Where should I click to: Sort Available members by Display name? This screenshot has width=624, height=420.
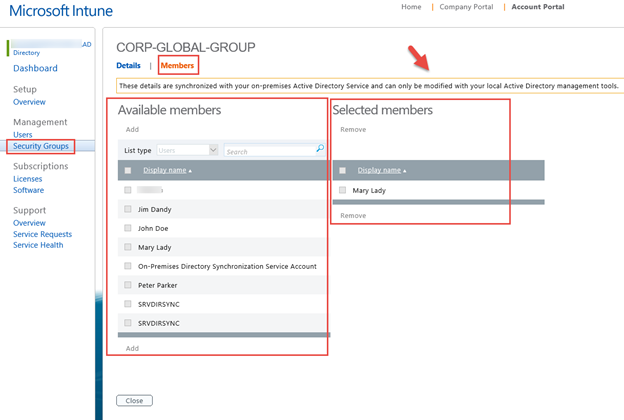[x=167, y=170]
